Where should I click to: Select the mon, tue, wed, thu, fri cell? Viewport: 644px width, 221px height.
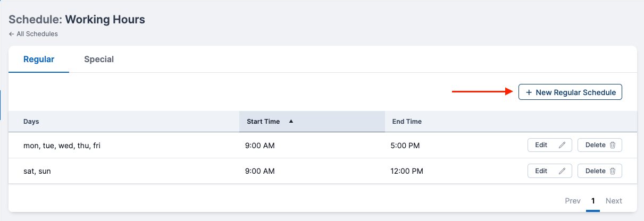pos(62,145)
